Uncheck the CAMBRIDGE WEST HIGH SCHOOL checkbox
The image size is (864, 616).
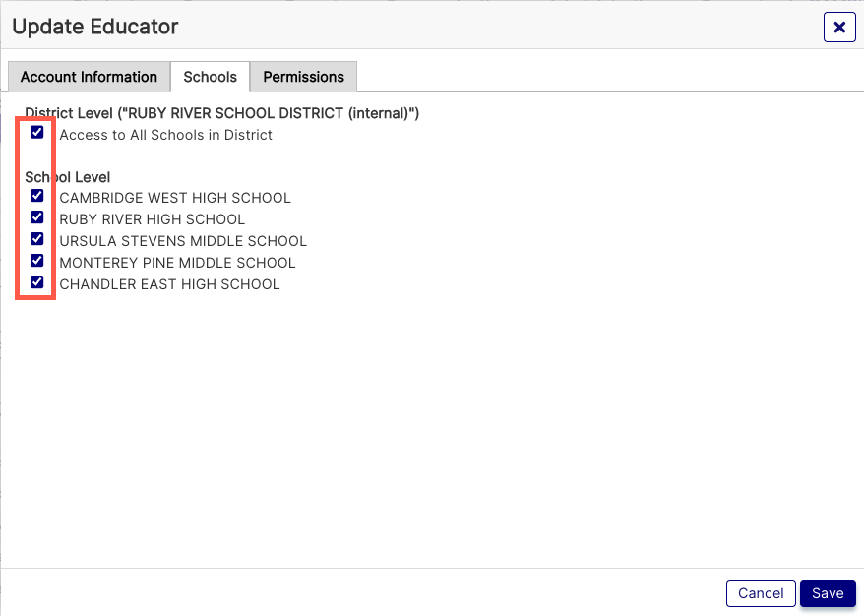point(36,195)
